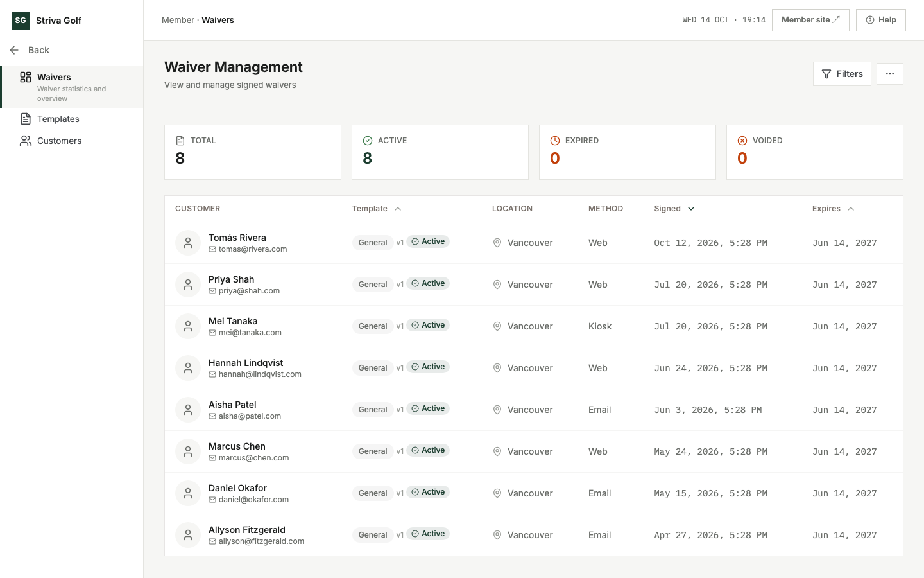Viewport: 924px width, 578px height.
Task: Click the General tag in Tomás Rivera's row
Action: 373,243
